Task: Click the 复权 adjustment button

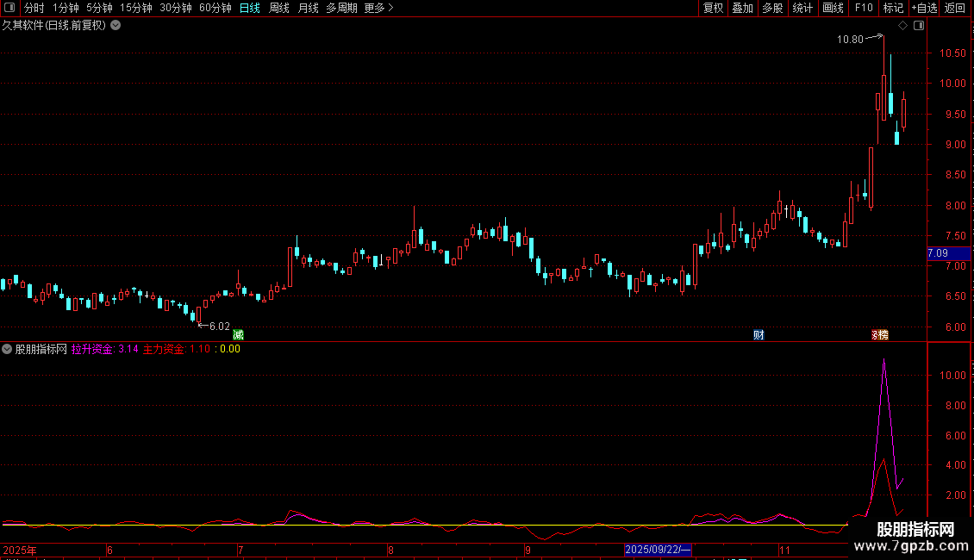Action: pos(713,8)
